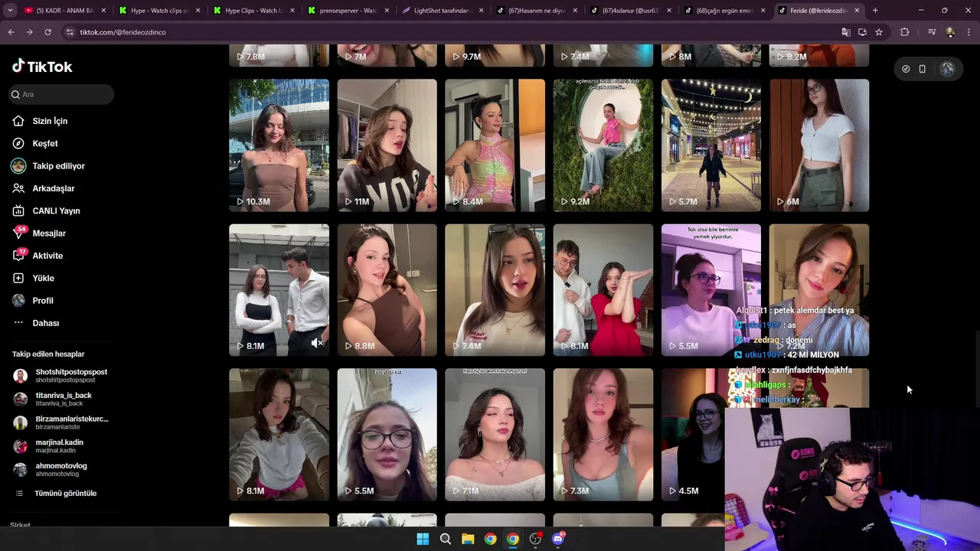980x551 pixels.
Task: Open the TikTok account avatar at top-right
Action: [947, 69]
